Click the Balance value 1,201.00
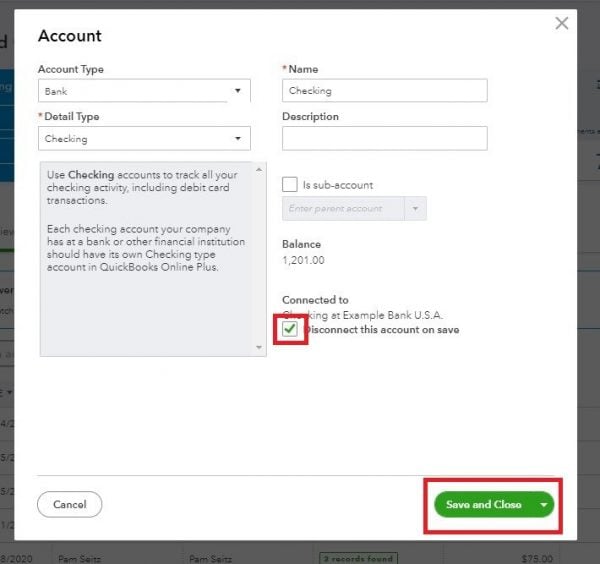 point(303,260)
